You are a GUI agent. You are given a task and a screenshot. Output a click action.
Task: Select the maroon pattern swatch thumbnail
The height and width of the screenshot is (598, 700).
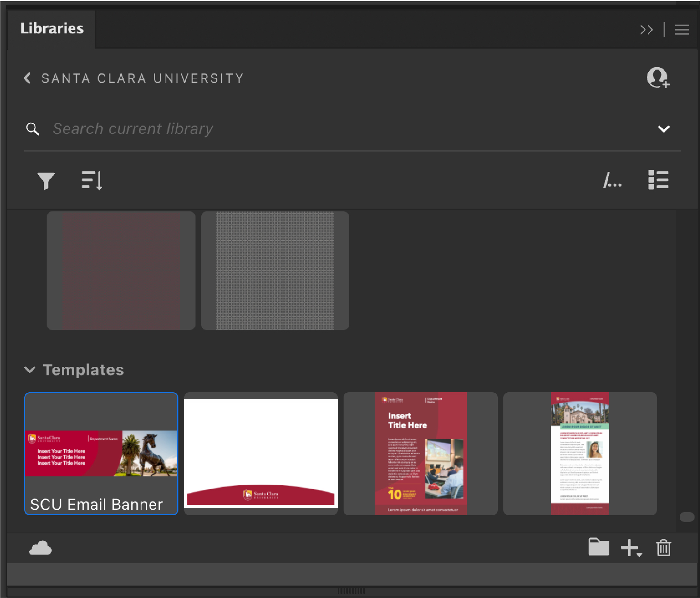pyautogui.click(x=121, y=270)
